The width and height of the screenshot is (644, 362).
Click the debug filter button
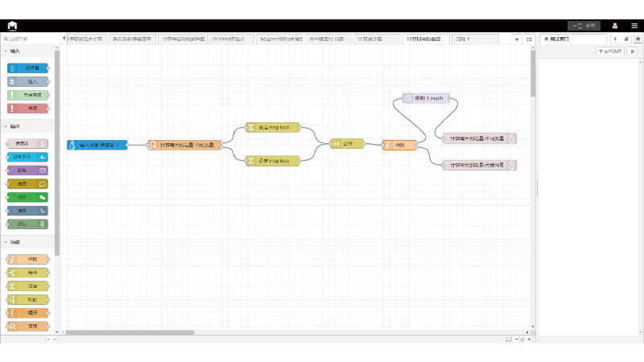610,51
